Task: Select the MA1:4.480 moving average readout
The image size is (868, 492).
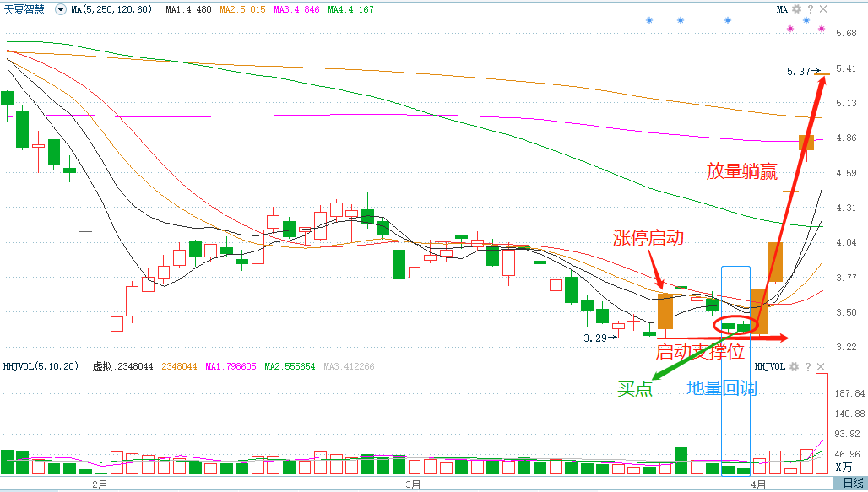Action: coord(188,9)
